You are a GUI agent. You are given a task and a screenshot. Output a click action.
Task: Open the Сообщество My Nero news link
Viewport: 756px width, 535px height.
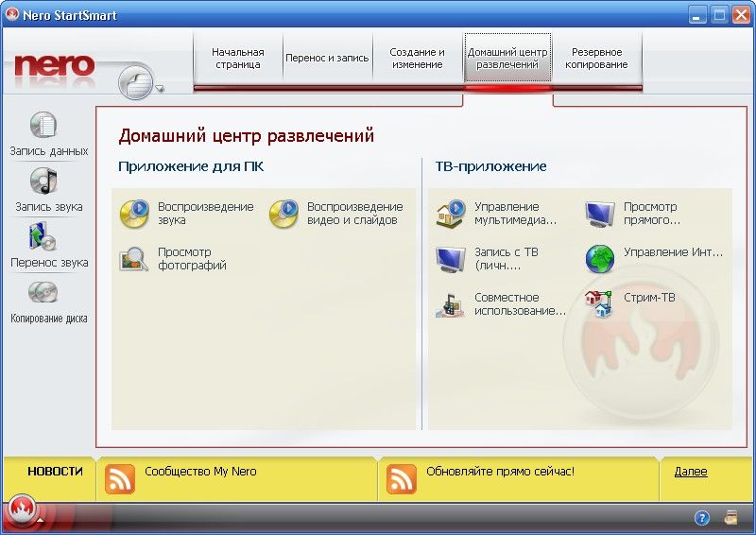pos(200,472)
